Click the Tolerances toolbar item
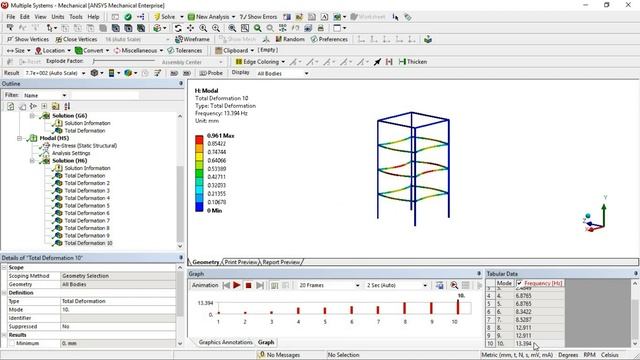Viewport: 640px width, 360px height. click(x=184, y=51)
